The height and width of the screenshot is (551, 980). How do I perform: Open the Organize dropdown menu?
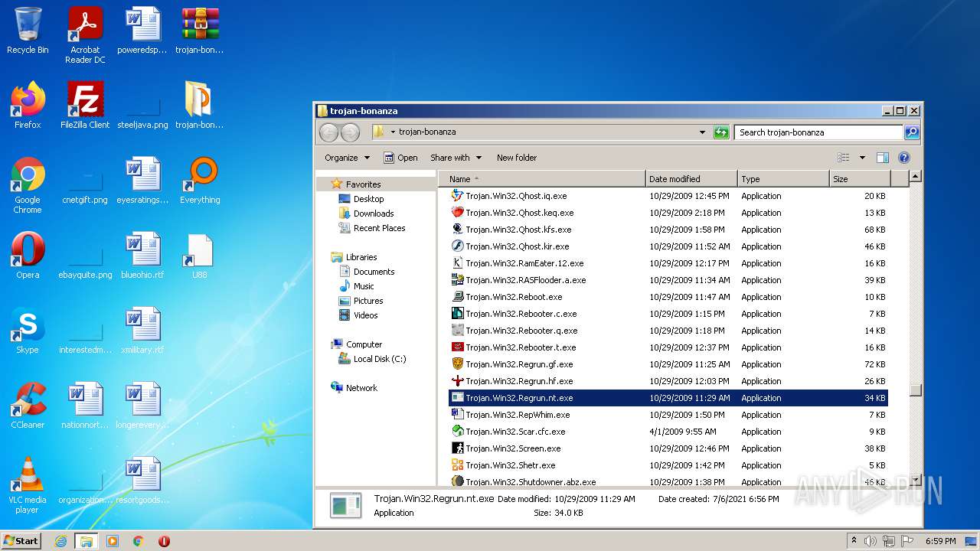(x=347, y=158)
